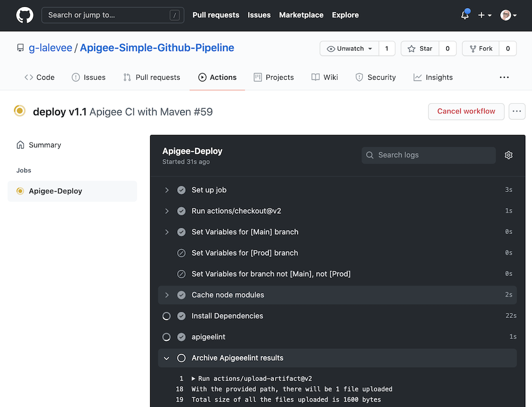The height and width of the screenshot is (407, 532).
Task: Open the Apigee-Simple-Github-Pipeline repository link
Action: 157,48
